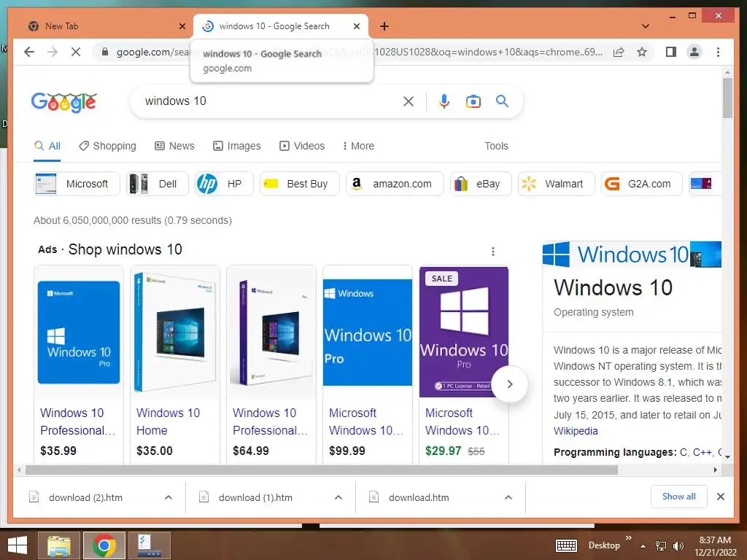
Task: Search by image with the camera icon
Action: coord(473,101)
